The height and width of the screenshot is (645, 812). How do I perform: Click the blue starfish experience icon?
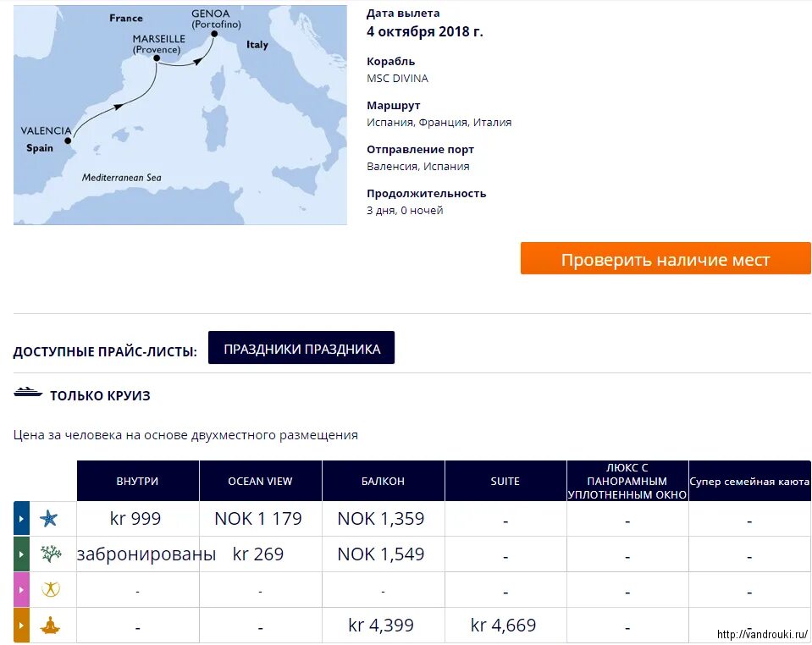(49, 518)
